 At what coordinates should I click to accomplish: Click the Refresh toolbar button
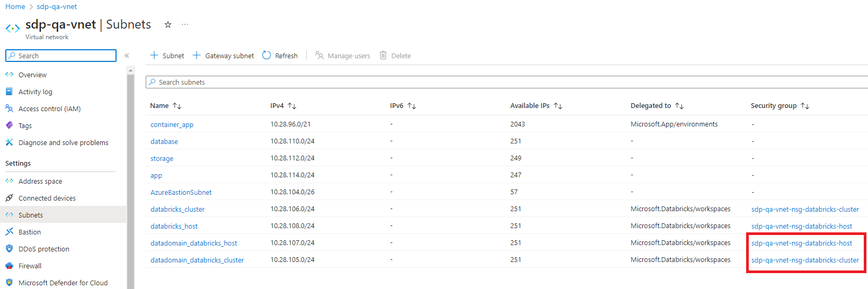[x=280, y=56]
